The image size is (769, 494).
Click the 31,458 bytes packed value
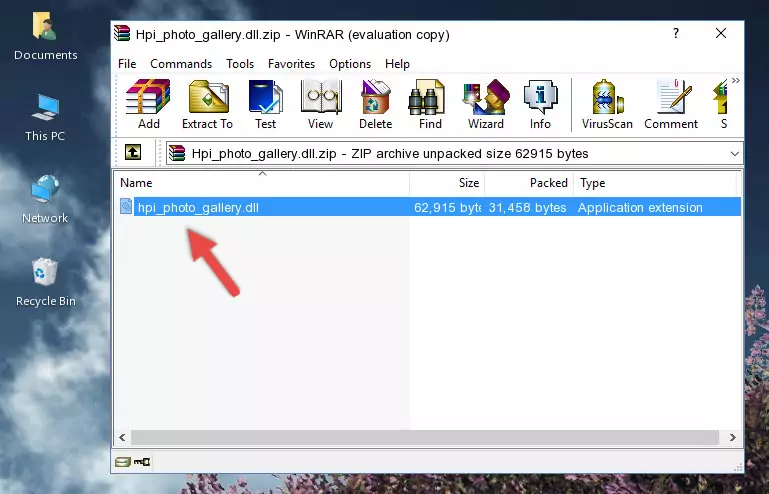click(527, 208)
